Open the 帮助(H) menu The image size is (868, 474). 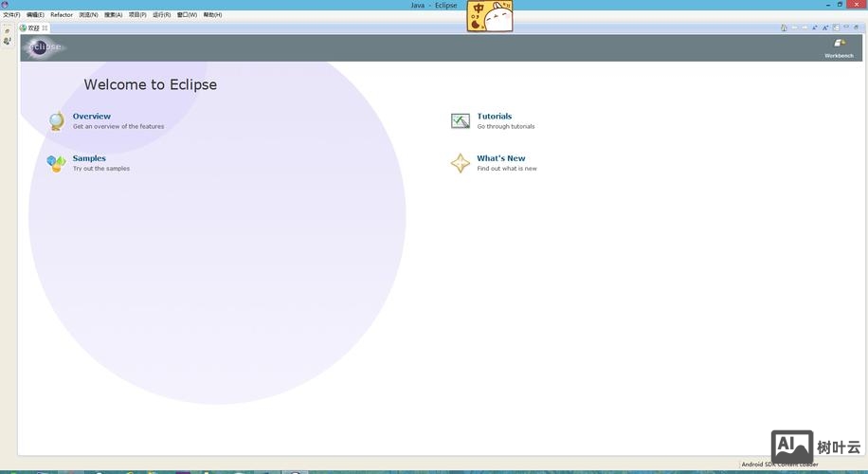[212, 15]
